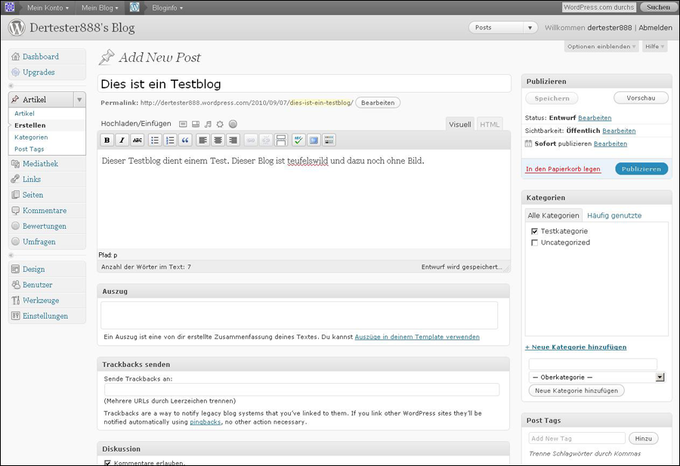Open the Oberkategorie dropdown
Image resolution: width=680 pixels, height=466 pixels.
point(596,377)
